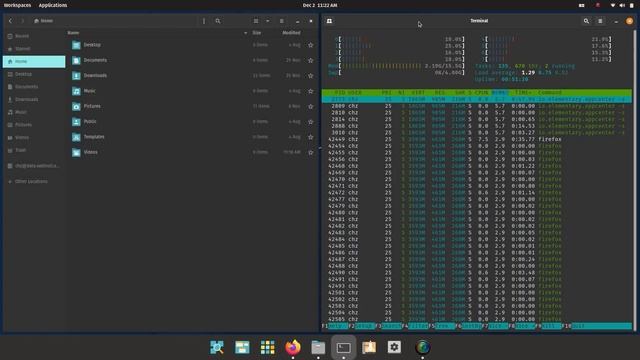Star the Downloads folder

(x=311, y=76)
